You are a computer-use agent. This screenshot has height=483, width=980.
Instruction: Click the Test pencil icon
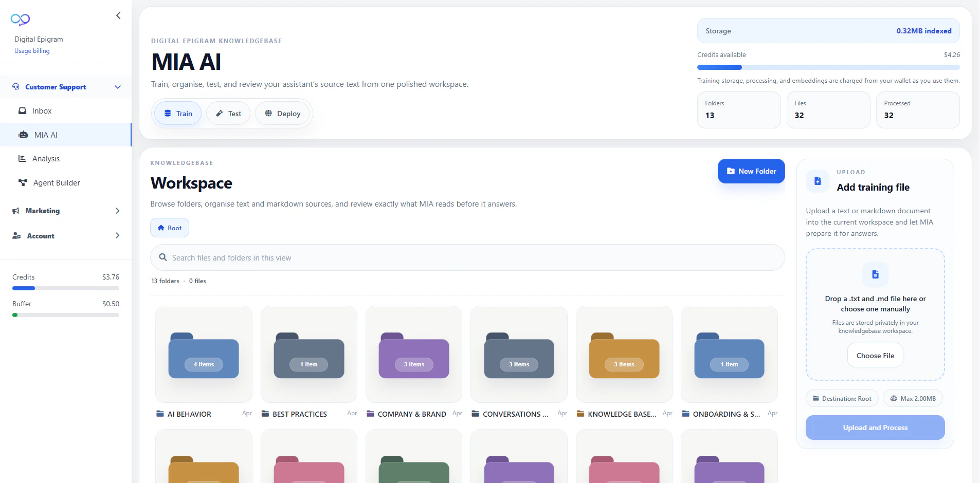[x=219, y=113]
